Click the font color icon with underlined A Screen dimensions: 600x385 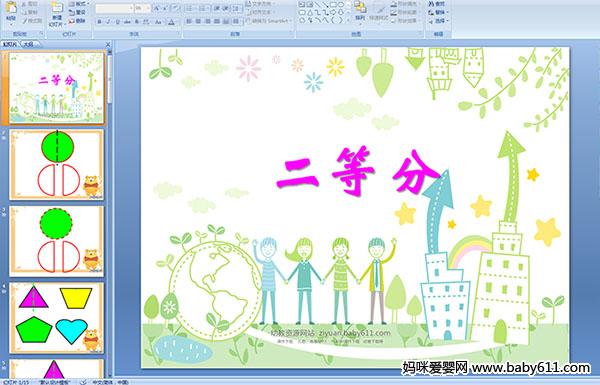pos(171,22)
